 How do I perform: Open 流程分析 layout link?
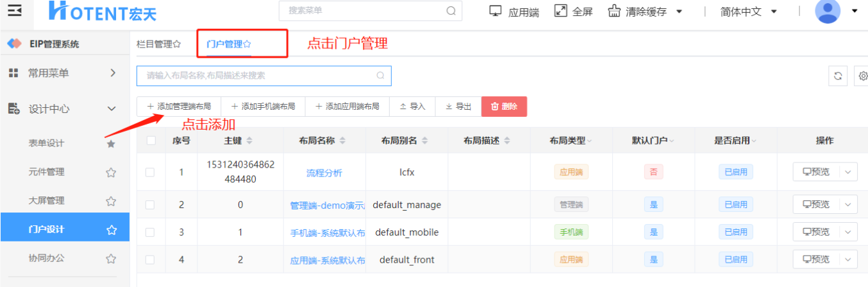(x=324, y=173)
